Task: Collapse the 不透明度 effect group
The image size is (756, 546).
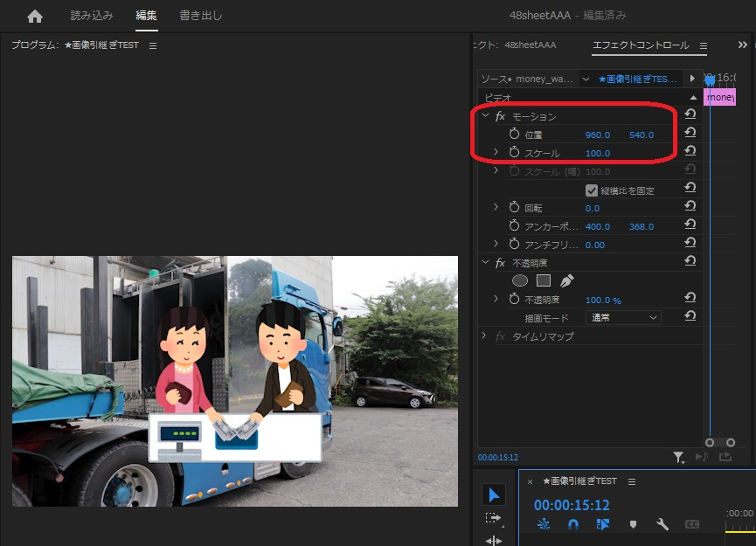Action: tap(486, 262)
